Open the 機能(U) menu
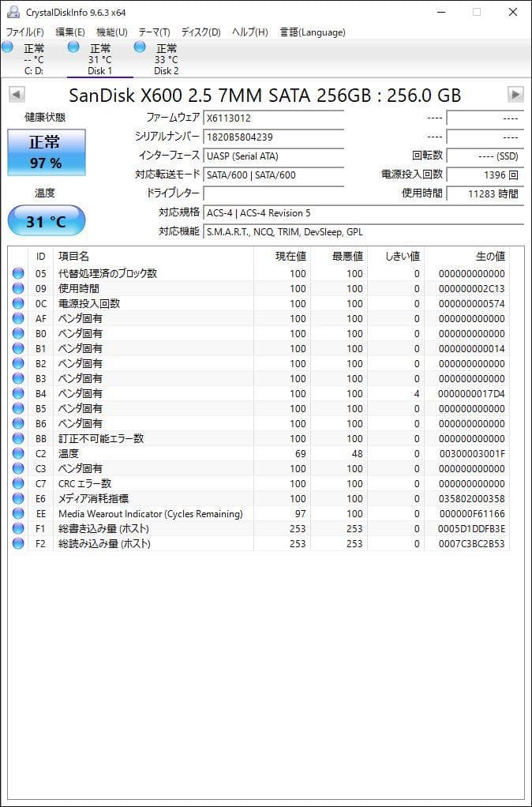This screenshot has height=807, width=532. pos(111,32)
